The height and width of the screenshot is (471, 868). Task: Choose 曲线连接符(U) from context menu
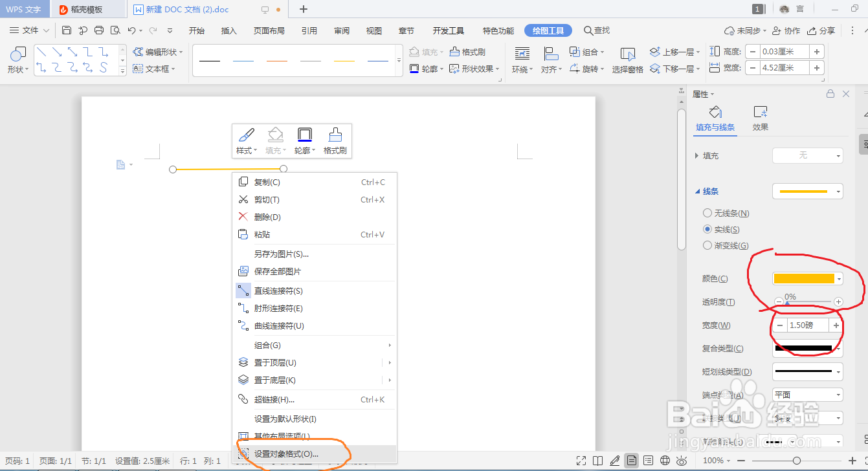314,326
